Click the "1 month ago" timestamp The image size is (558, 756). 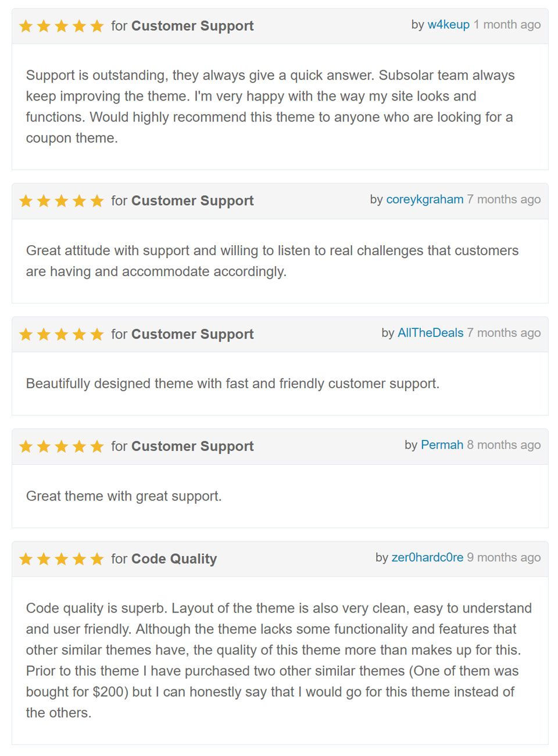coord(507,25)
